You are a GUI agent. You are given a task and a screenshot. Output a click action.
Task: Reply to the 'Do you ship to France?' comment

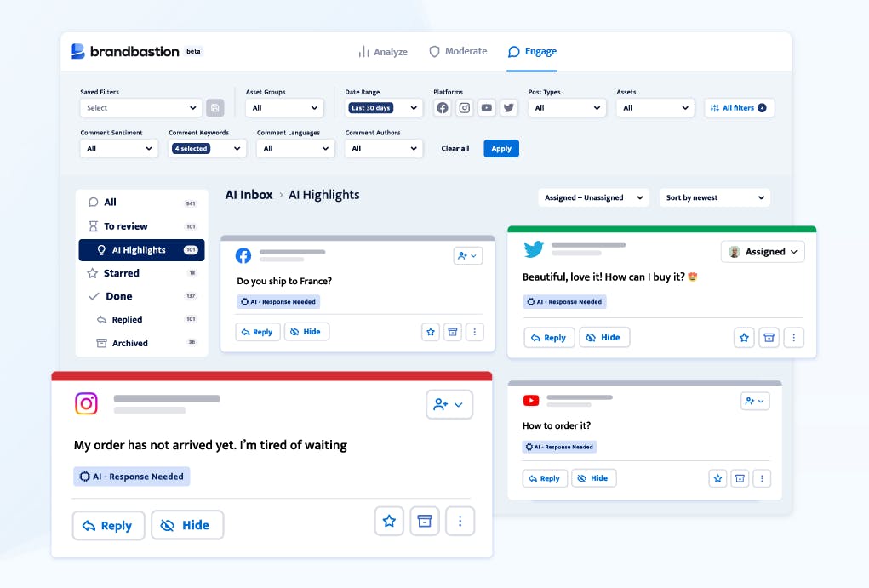click(258, 332)
